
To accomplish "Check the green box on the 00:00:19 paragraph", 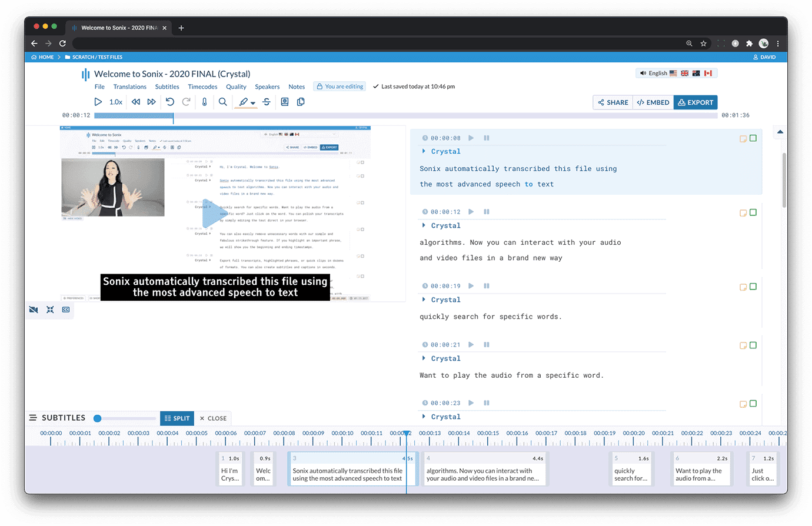I will tap(753, 287).
